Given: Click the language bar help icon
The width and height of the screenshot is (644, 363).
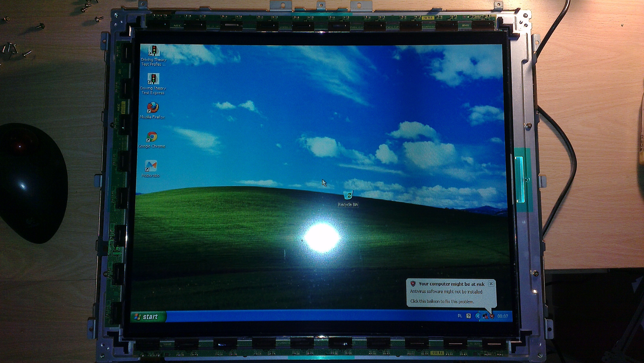Looking at the screenshot, I should tap(469, 316).
